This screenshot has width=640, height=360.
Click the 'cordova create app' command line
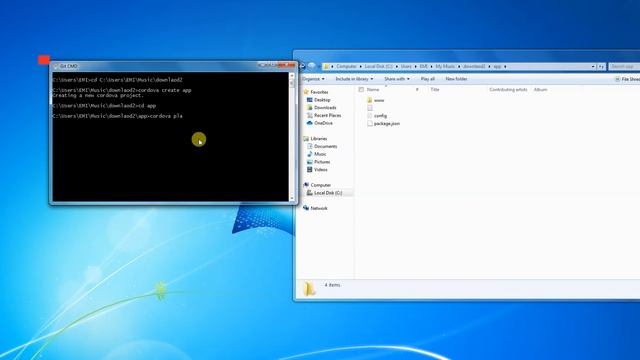click(x=122, y=90)
